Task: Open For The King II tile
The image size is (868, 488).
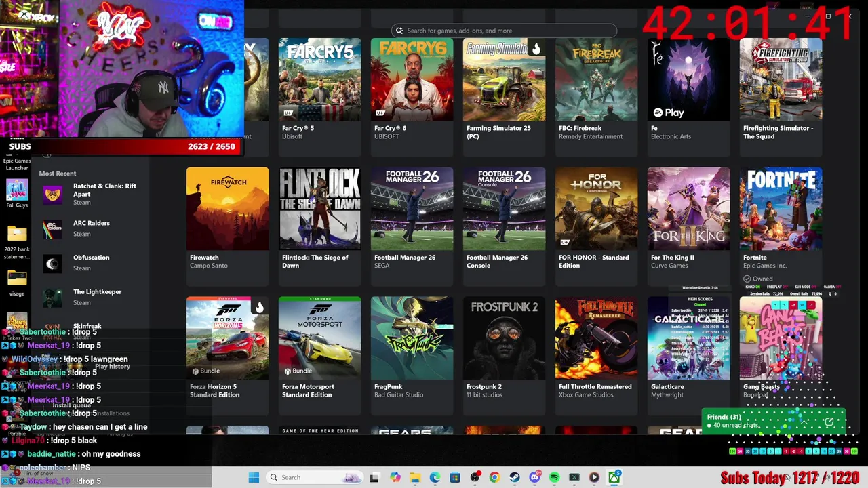Action: pyautogui.click(x=688, y=226)
